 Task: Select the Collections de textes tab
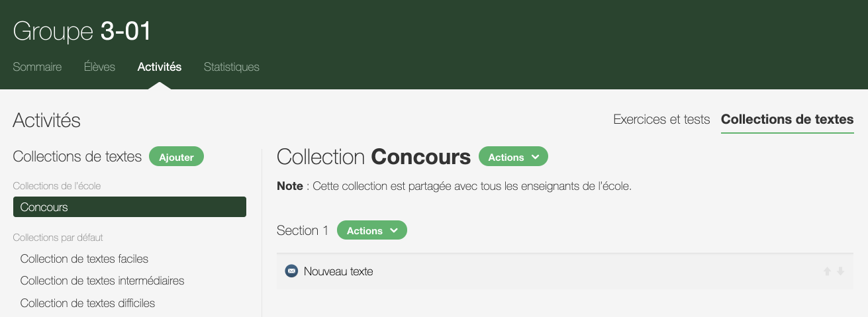point(787,120)
